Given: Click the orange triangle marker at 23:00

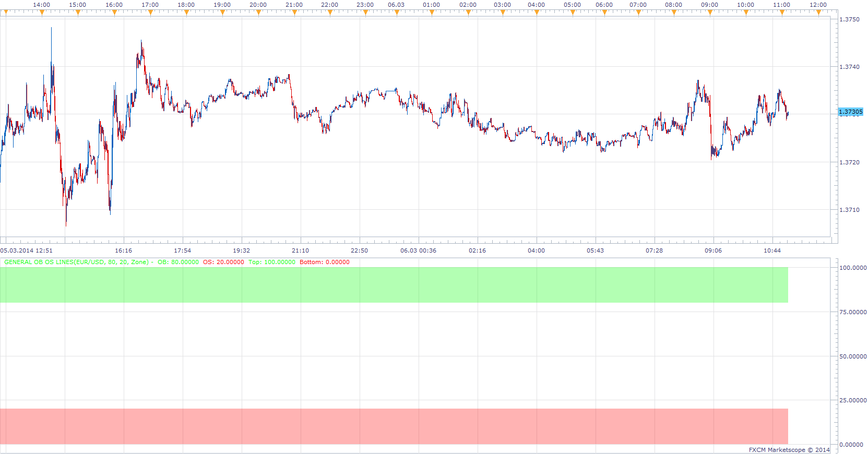Looking at the screenshot, I should [365, 13].
